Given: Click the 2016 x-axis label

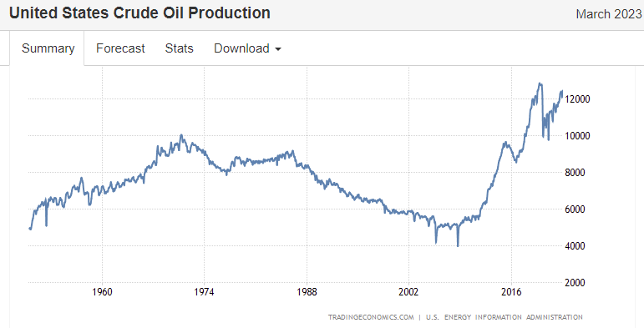Looking at the screenshot, I should pyautogui.click(x=511, y=292).
